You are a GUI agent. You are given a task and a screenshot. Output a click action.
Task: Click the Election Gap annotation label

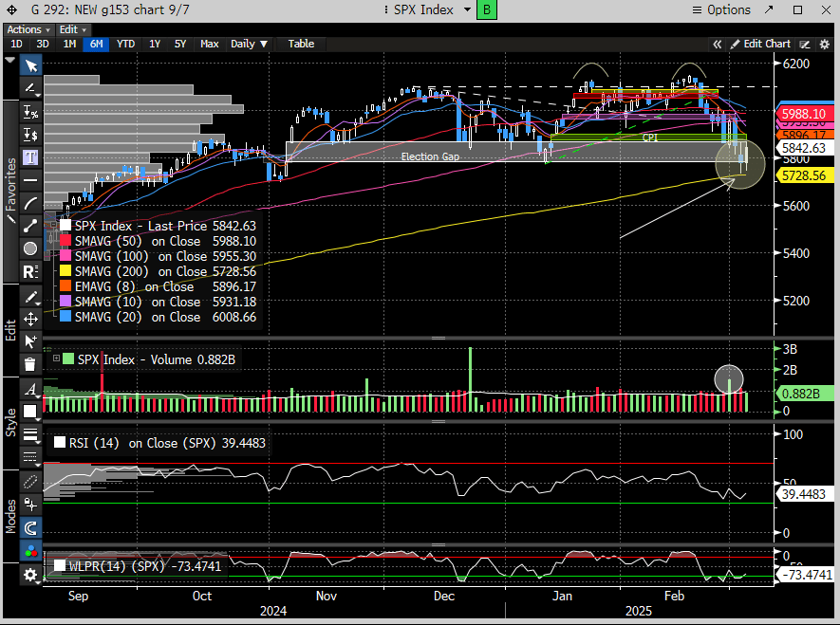[430, 156]
